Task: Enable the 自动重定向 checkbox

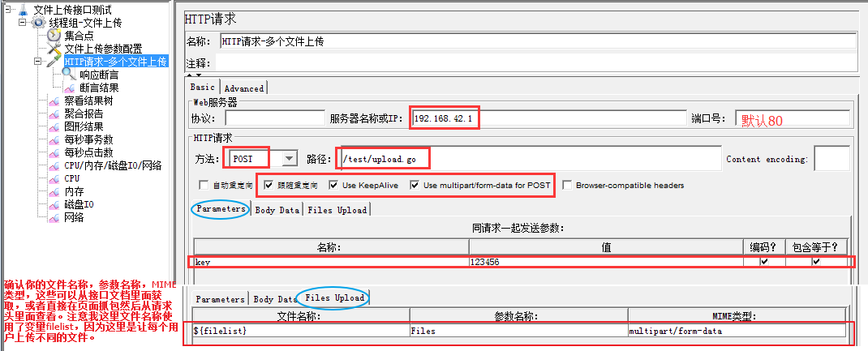Action: 204,186
